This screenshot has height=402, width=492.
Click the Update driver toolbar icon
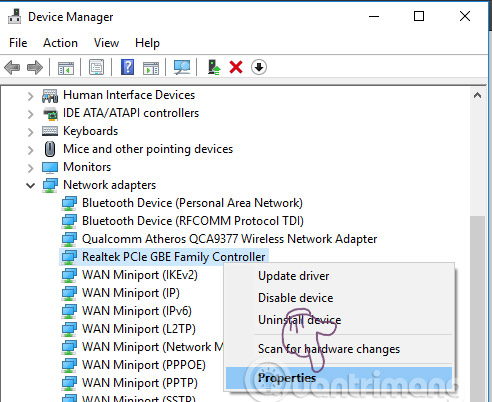pyautogui.click(x=214, y=67)
